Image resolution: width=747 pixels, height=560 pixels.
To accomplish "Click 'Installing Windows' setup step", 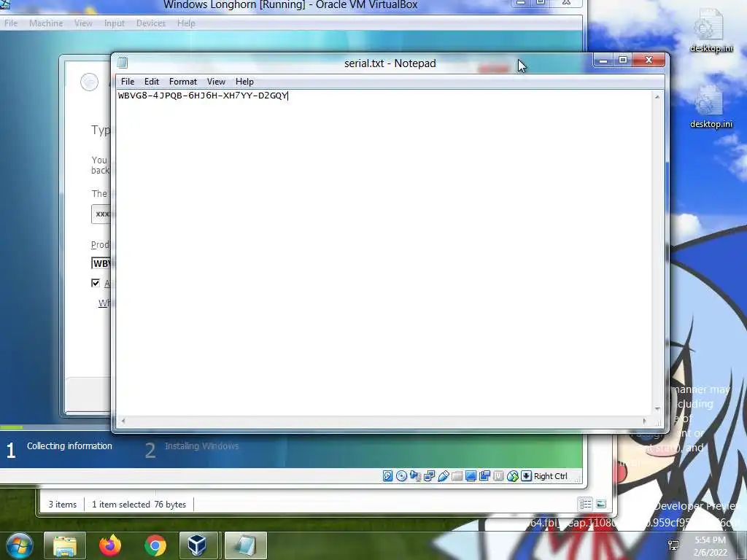I will coord(201,446).
